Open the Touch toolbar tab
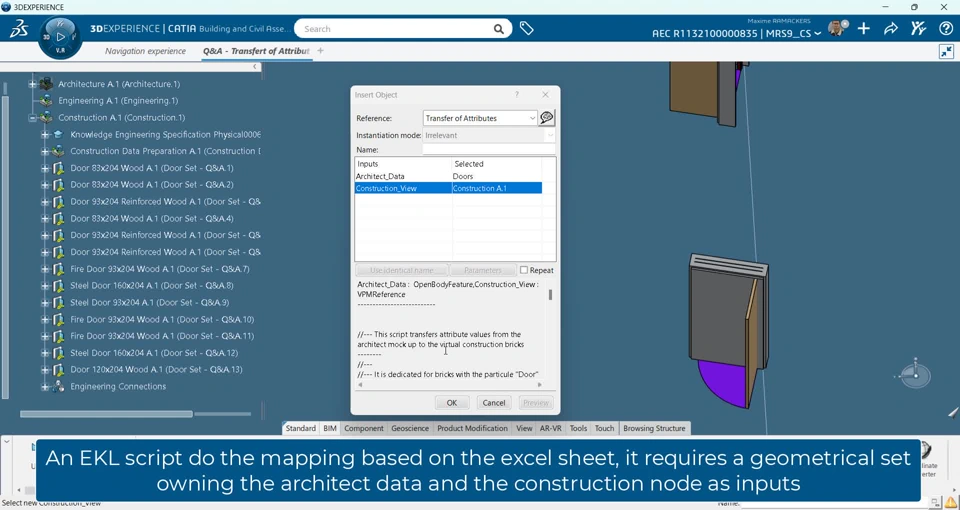The image size is (960, 510). (x=604, y=429)
